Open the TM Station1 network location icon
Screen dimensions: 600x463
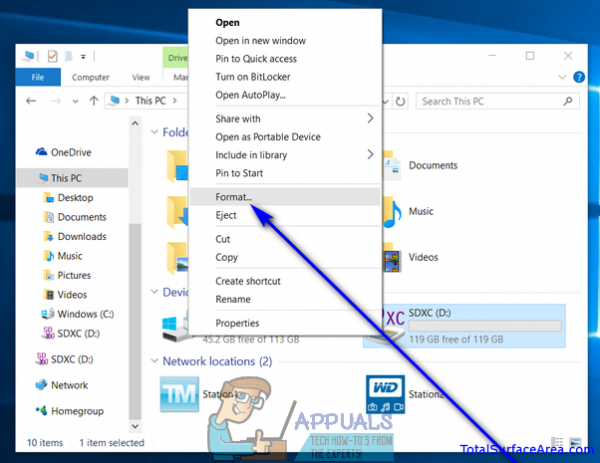(x=179, y=394)
